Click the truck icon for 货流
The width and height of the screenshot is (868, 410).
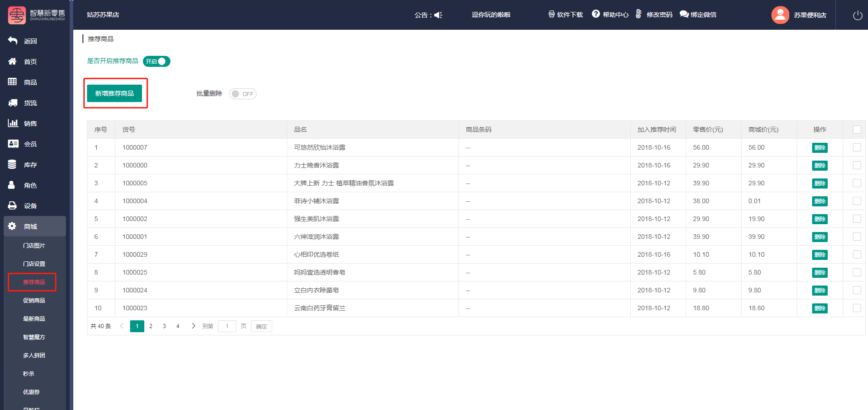13,102
